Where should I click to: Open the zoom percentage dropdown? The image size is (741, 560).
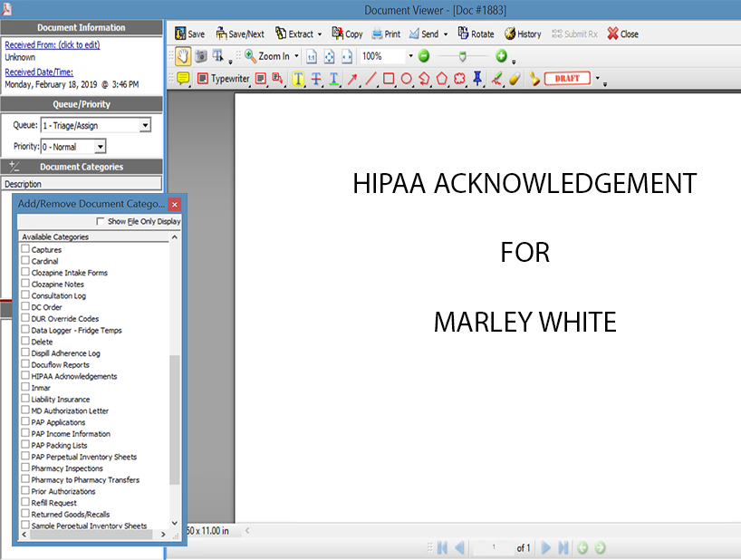pyautogui.click(x=409, y=56)
